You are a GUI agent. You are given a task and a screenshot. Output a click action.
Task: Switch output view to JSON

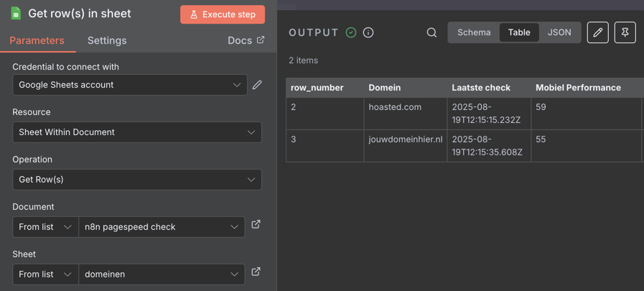coord(559,32)
